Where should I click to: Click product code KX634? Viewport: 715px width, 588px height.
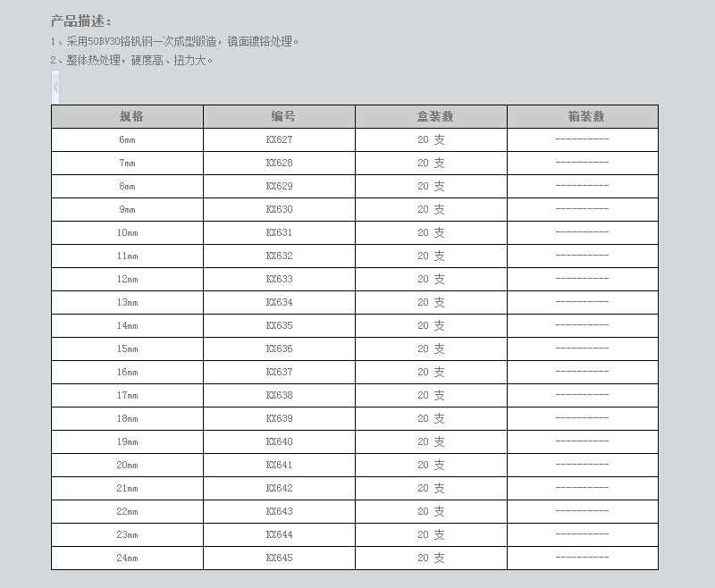coord(279,303)
